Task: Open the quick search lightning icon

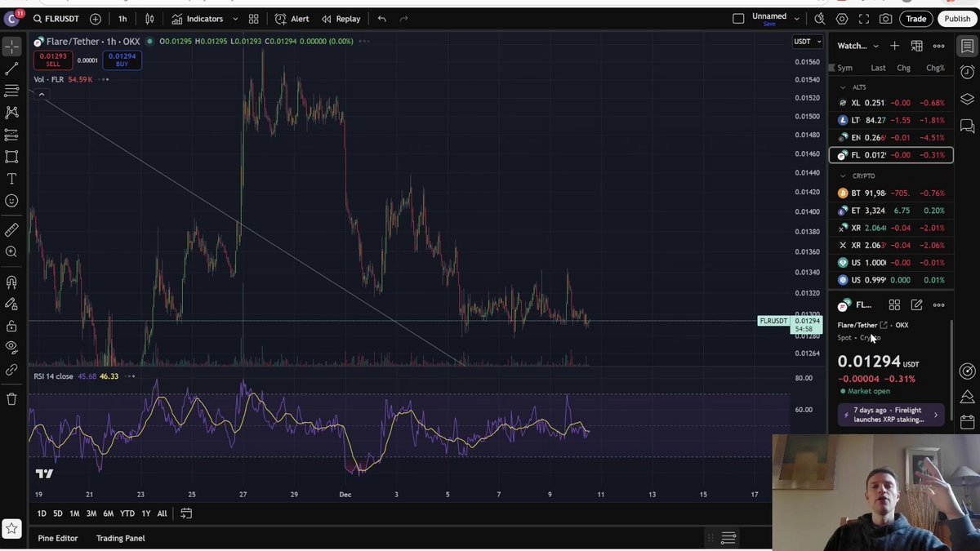Action: tap(820, 19)
